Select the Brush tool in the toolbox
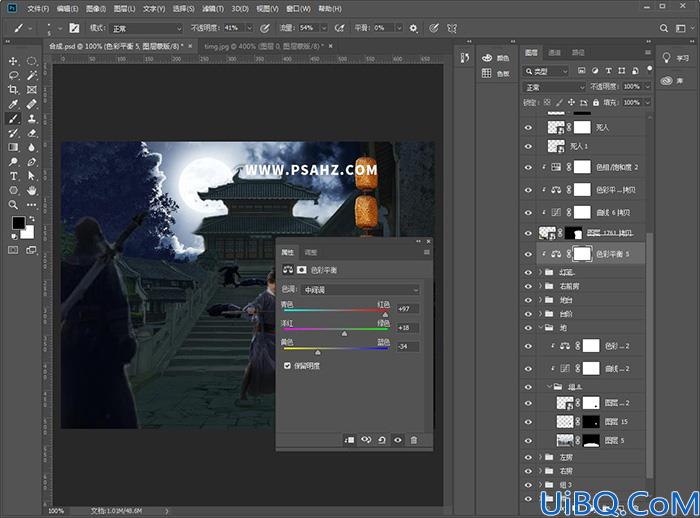 coord(13,119)
